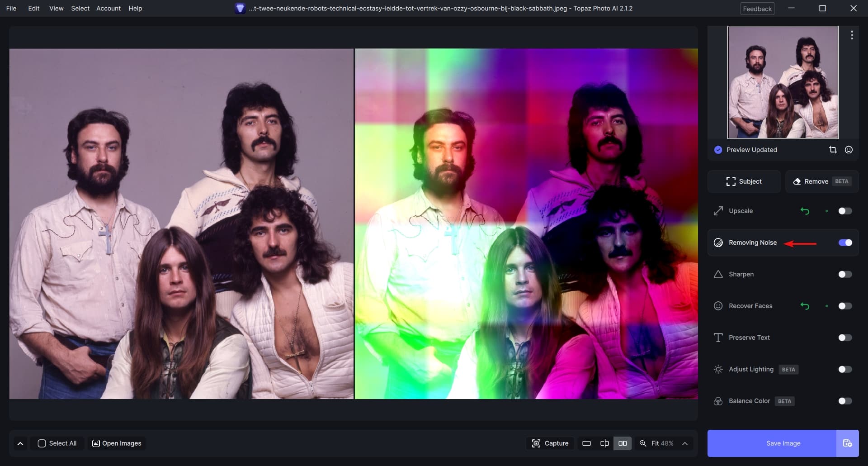Viewport: 868px width, 466px height.
Task: Turn on the Sharpen toggle
Action: (x=844, y=274)
